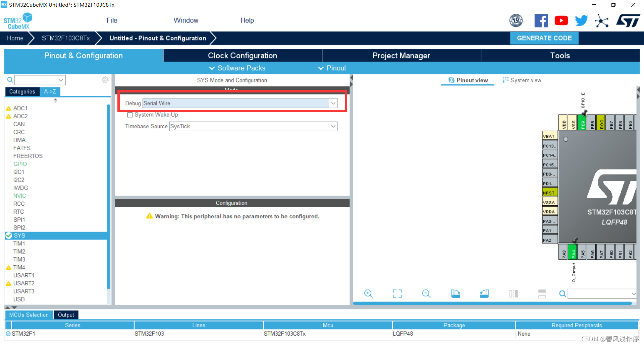Click the GENERATE CODE button
Image resolution: width=644 pixels, height=345 pixels.
tap(544, 38)
